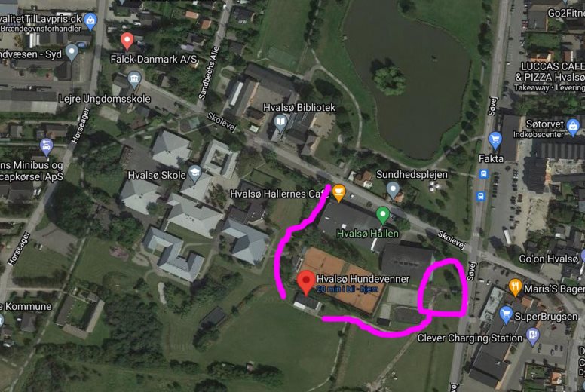Viewport: 585px width, 392px height.
Task: Click the Hvalsø Bibliotek library book marker
Action: click(x=280, y=123)
